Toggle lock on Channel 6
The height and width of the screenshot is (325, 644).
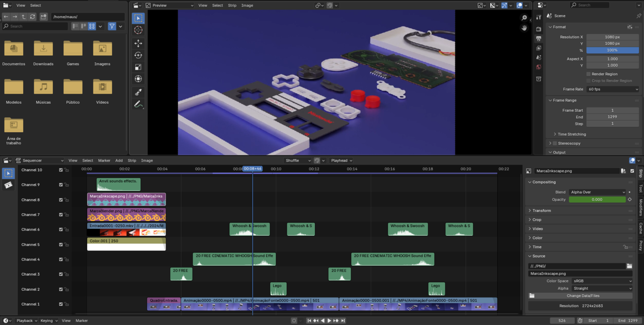click(x=66, y=229)
